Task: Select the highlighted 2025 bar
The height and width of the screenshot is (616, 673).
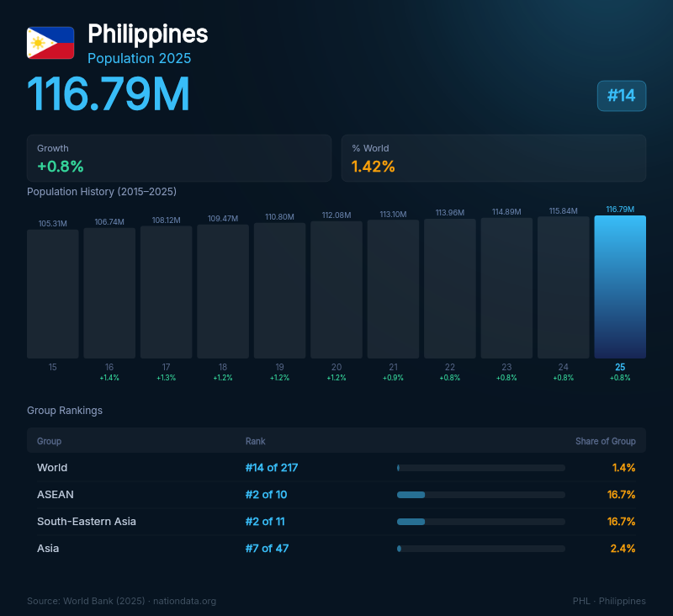Action: click(x=620, y=287)
